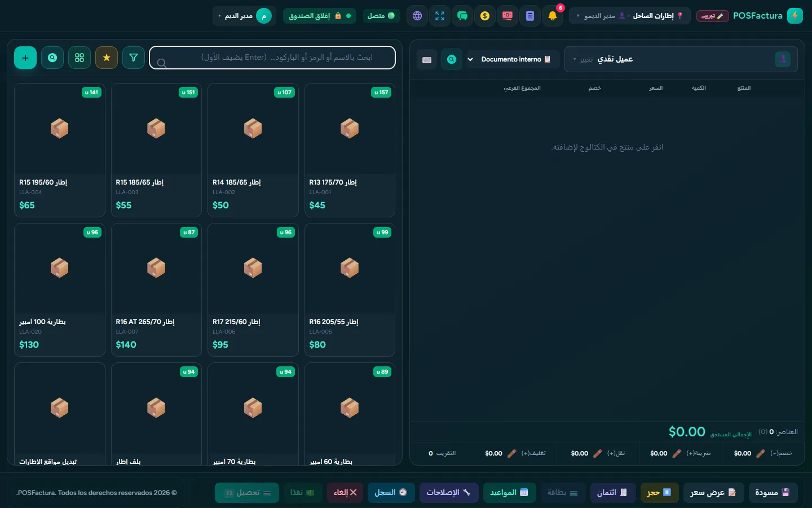Toggle the favorites star filter
The width and height of the screenshot is (812, 508).
(107, 58)
